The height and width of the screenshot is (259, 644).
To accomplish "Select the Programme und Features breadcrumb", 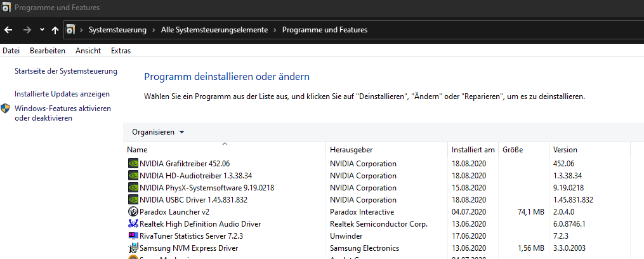I will point(325,30).
